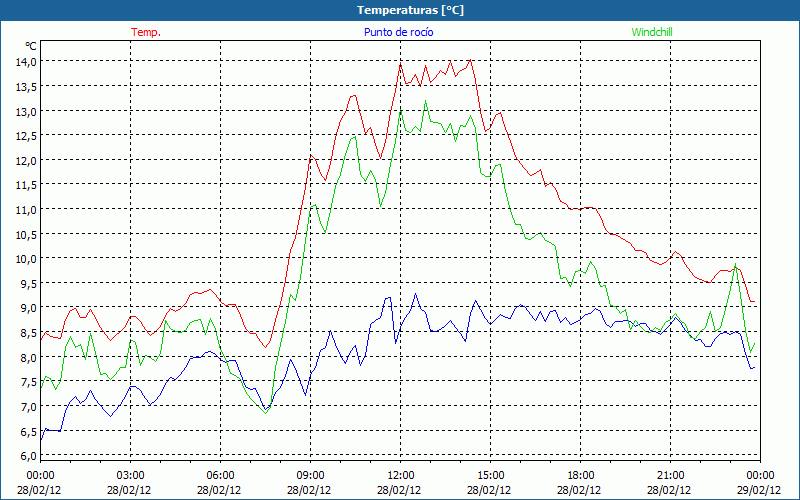Click the 29/02/12 date label
The image size is (800, 500).
coord(759,490)
